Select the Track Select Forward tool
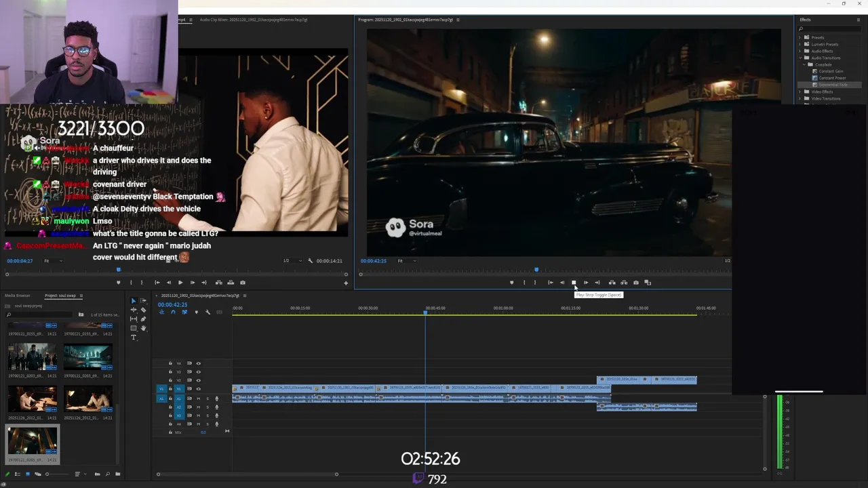This screenshot has height=488, width=868. 143,300
